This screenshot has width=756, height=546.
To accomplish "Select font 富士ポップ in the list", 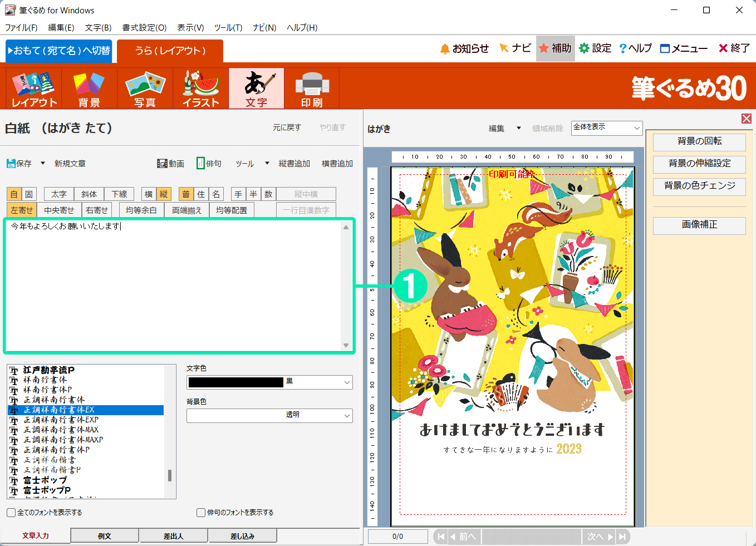I will click(45, 480).
